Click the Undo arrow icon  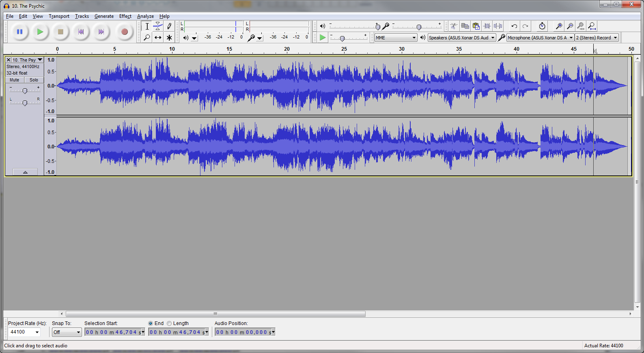point(514,26)
